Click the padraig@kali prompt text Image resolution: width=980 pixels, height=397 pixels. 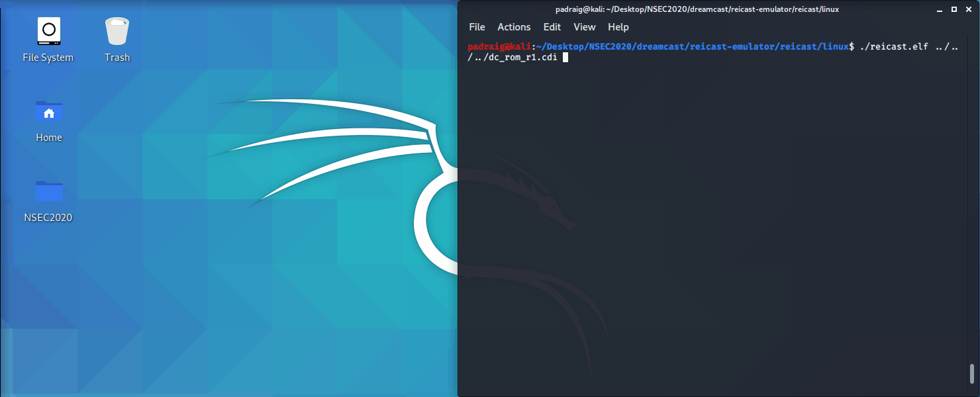(499, 46)
